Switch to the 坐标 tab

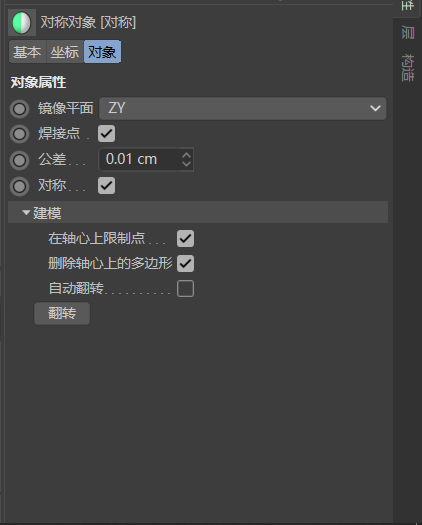pyautogui.click(x=65, y=52)
